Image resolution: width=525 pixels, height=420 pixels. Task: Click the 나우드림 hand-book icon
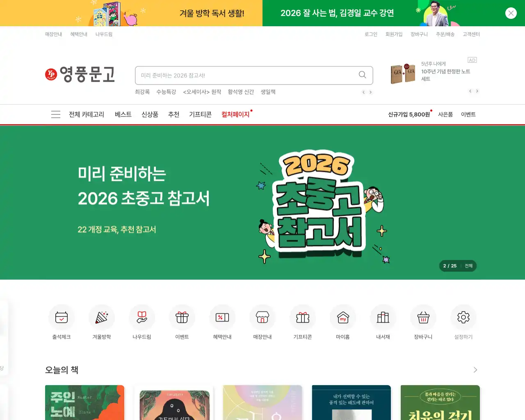pyautogui.click(x=142, y=317)
